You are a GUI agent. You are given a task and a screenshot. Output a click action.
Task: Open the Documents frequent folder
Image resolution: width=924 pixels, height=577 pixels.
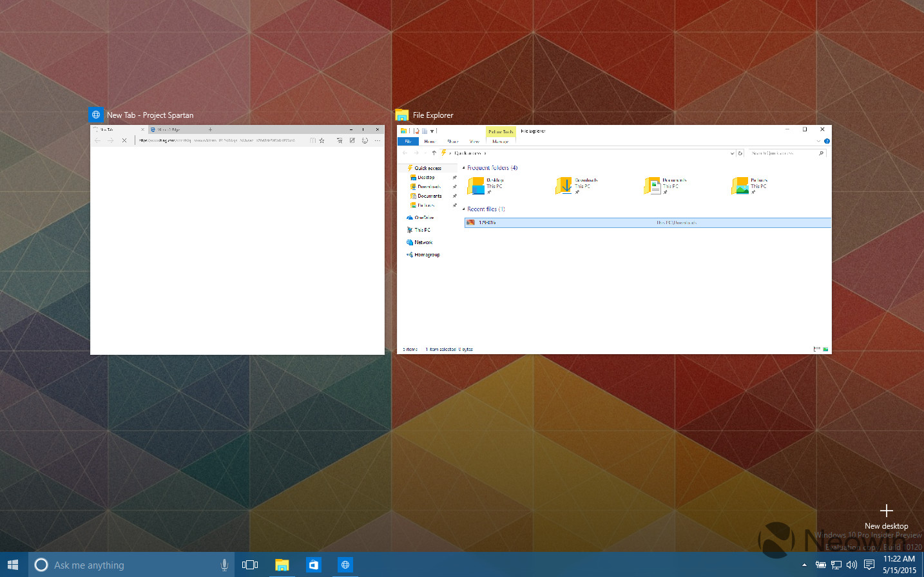[665, 185]
